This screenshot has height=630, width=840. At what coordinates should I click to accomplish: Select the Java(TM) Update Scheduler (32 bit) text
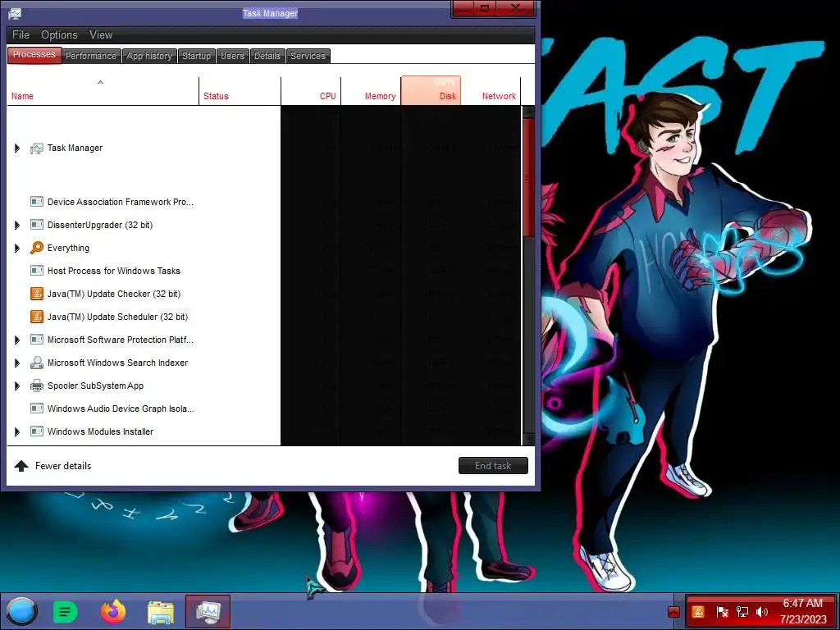117,317
